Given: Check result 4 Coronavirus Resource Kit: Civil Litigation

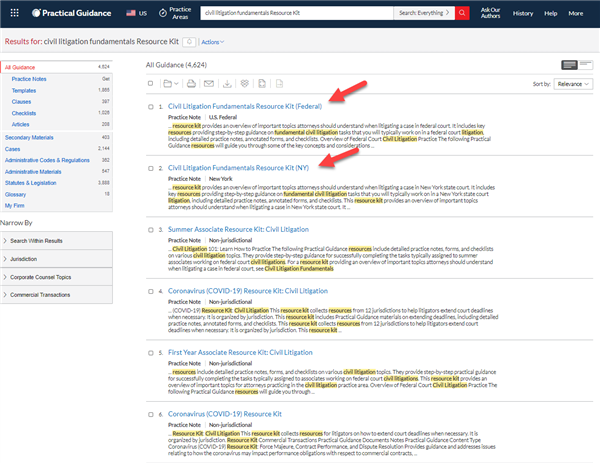Looking at the screenshot, I should [x=151, y=292].
